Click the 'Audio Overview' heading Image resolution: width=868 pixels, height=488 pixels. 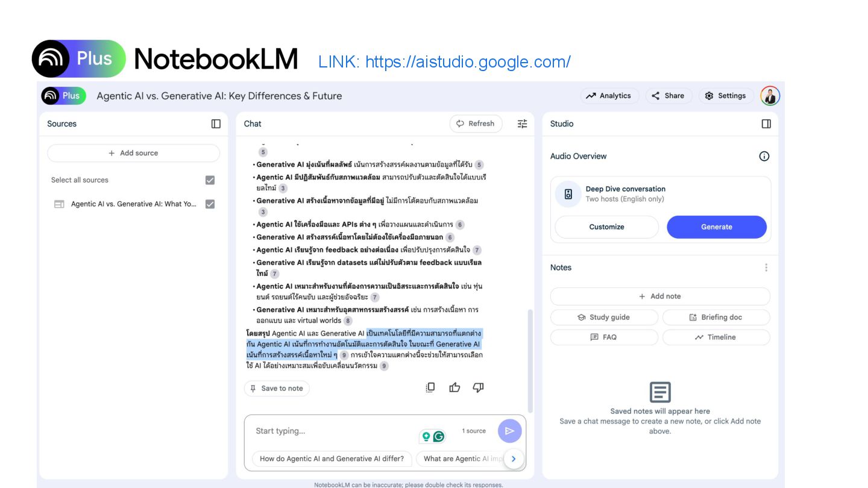578,156
